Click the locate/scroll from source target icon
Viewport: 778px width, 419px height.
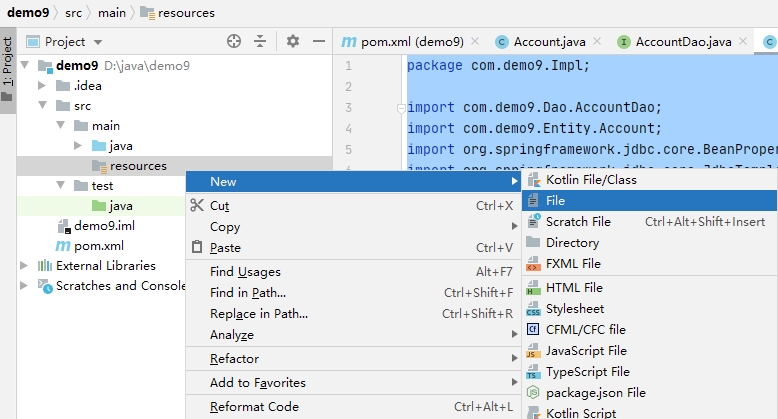coord(234,41)
